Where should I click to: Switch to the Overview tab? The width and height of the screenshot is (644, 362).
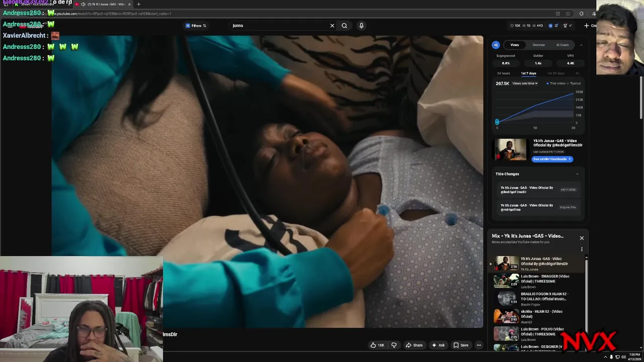pos(539,45)
